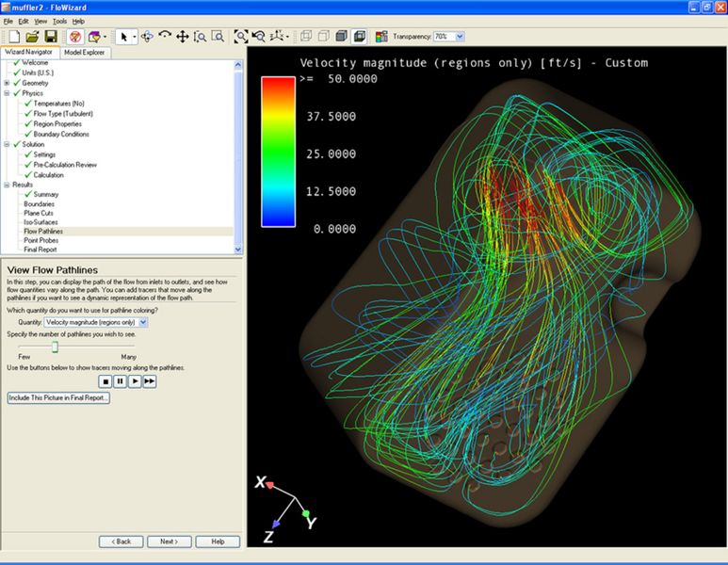
Task: Expand the Geometry tree node
Action: point(7,83)
